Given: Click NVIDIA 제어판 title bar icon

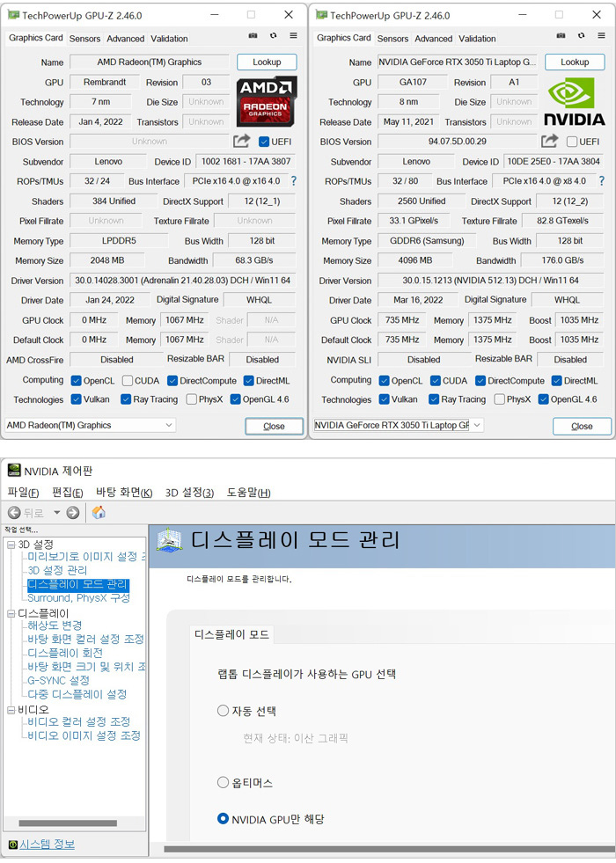Looking at the screenshot, I should pyautogui.click(x=14, y=471).
